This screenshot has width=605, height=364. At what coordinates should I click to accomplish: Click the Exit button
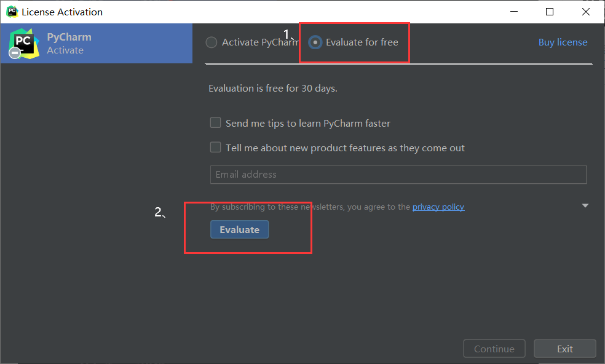pos(564,349)
